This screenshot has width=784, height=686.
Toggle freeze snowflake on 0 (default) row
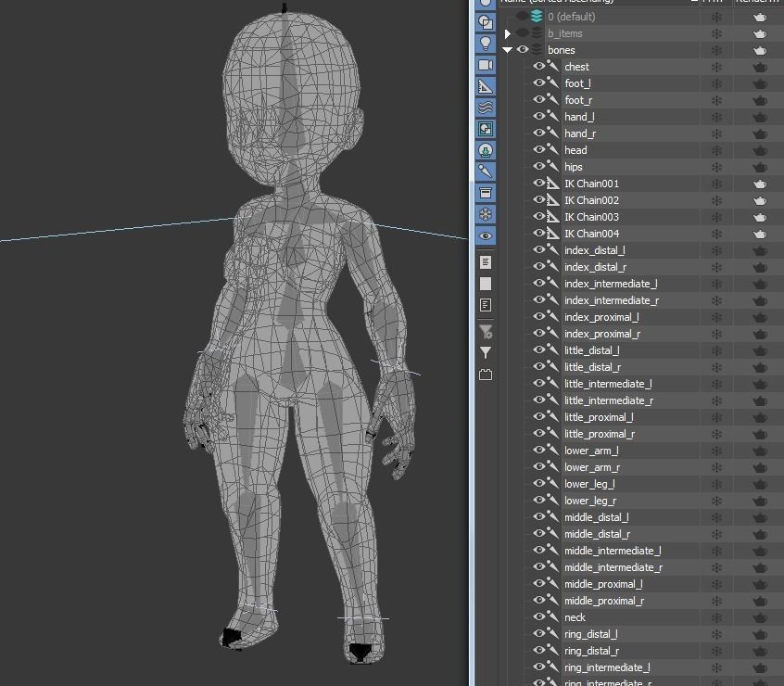click(716, 17)
